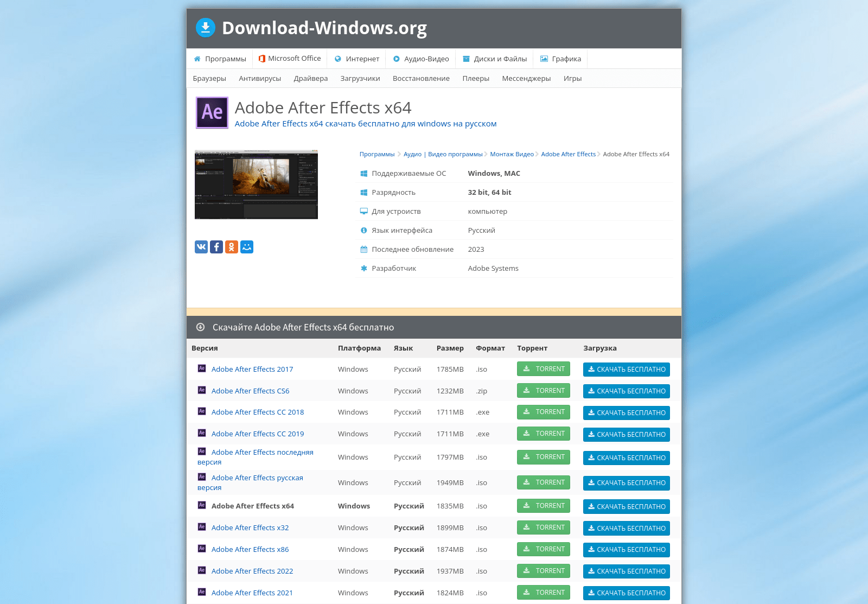Open Adobe After Effects CC 2018 link
This screenshot has height=604, width=868.
point(258,412)
